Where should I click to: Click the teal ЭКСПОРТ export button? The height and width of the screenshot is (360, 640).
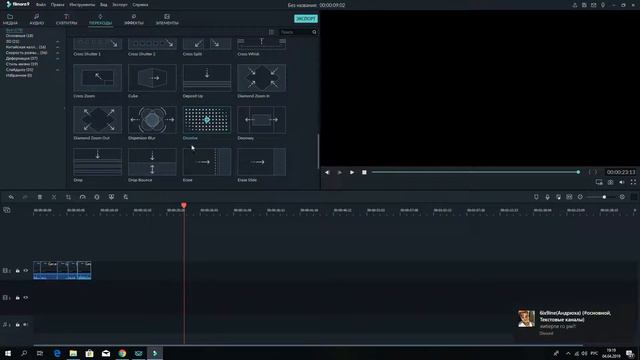coord(306,19)
